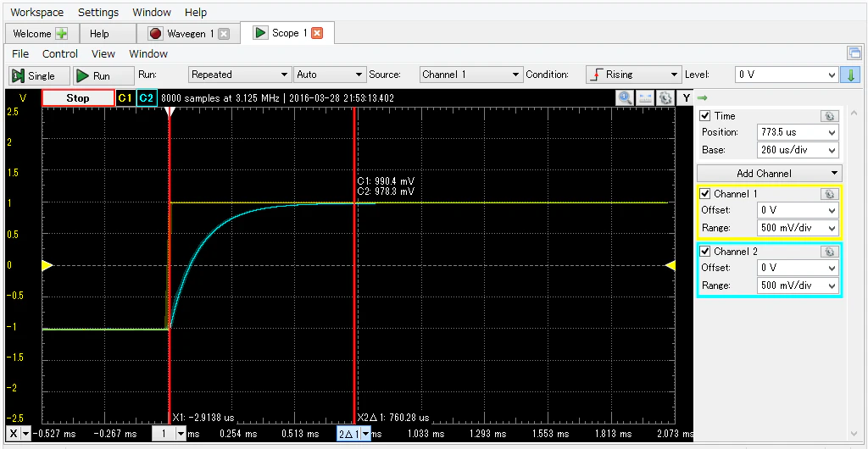Image resolution: width=868 pixels, height=449 pixels.
Task: Click the Add Channel button
Action: (x=770, y=173)
